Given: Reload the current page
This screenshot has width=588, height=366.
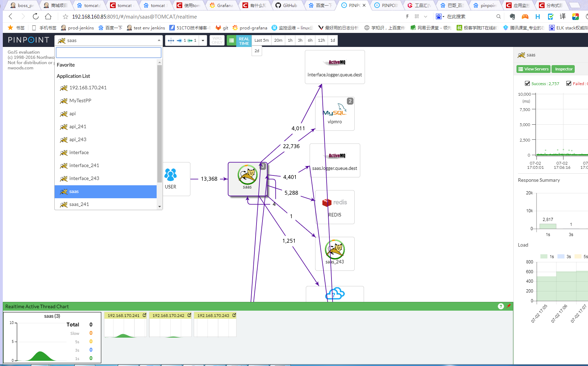Looking at the screenshot, I should coord(36,16).
